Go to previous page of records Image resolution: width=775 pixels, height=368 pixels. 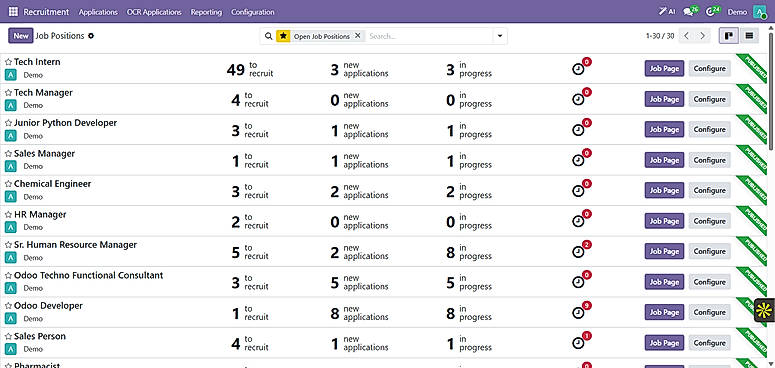tap(687, 36)
